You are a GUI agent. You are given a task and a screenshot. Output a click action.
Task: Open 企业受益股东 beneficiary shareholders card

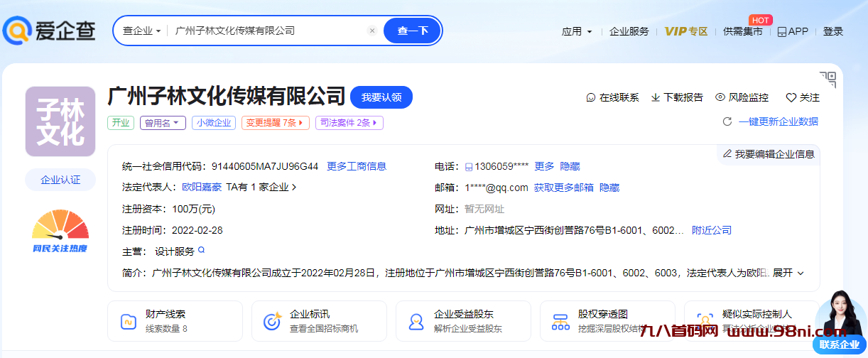[463, 321]
